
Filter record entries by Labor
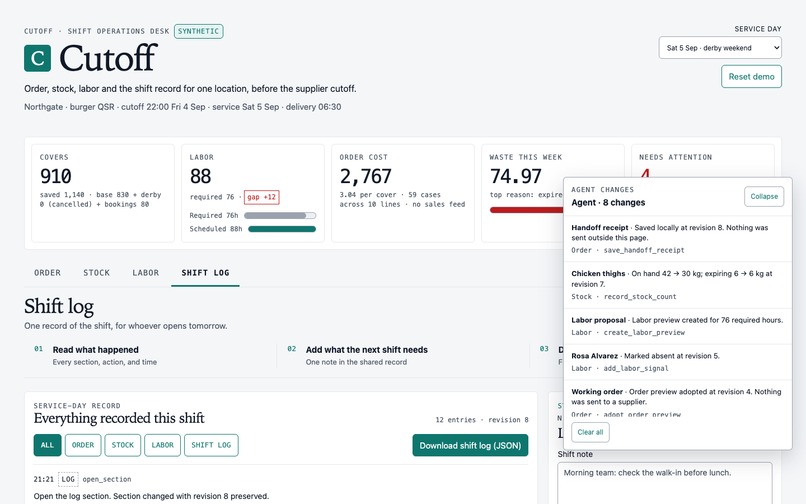[x=162, y=445]
